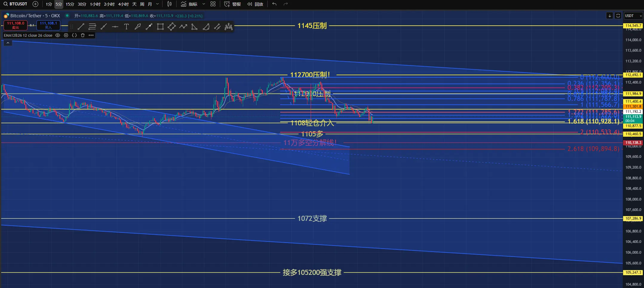Image resolution: width=644 pixels, height=288 pixels.
Task: Create a 警报 alert
Action: tap(232, 4)
